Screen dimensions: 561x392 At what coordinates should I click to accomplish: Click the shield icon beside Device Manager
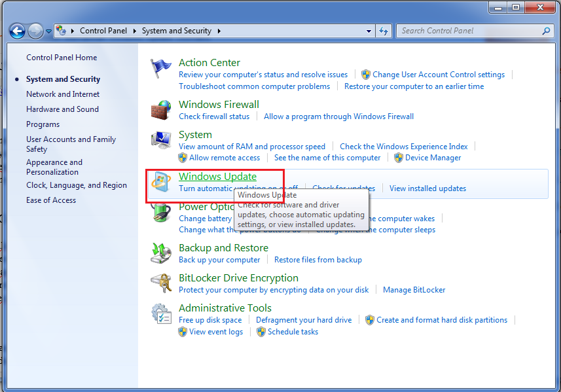(399, 158)
